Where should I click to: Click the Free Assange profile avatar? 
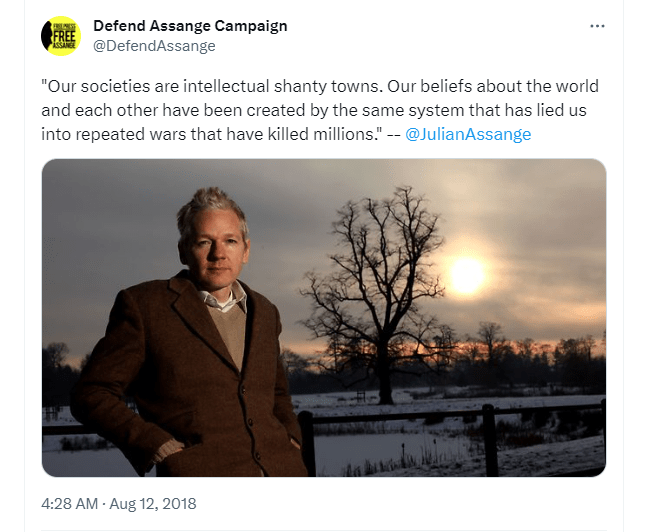[60, 36]
